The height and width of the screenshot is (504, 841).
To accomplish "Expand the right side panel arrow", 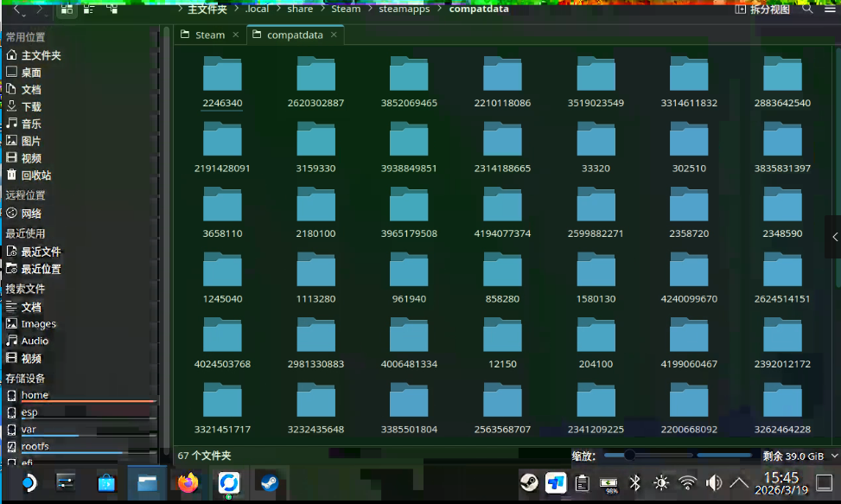I will [x=834, y=237].
